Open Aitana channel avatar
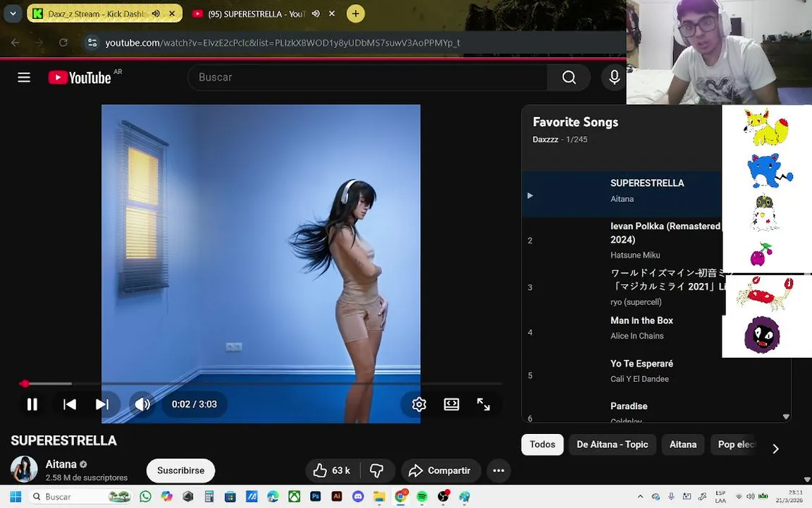The width and height of the screenshot is (812, 508). (24, 469)
